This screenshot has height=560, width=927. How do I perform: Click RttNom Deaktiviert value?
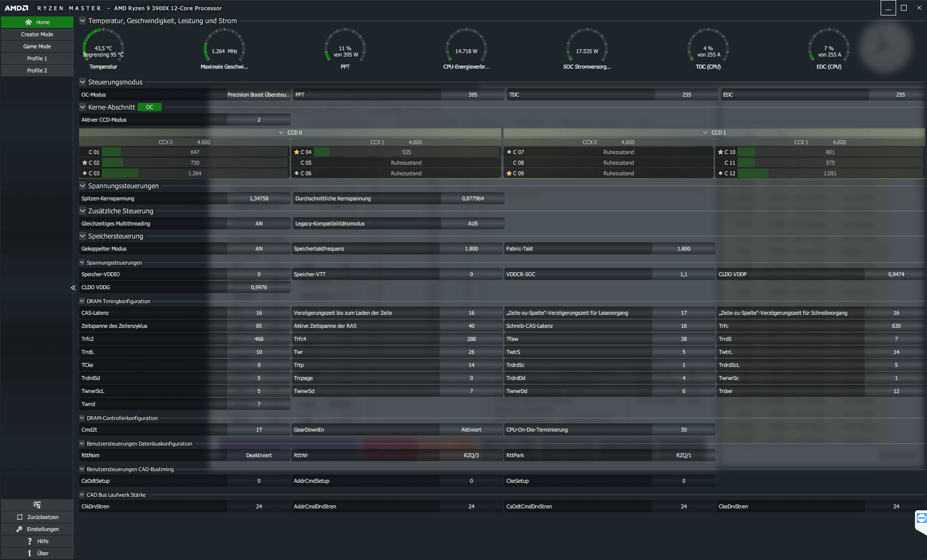click(x=259, y=455)
